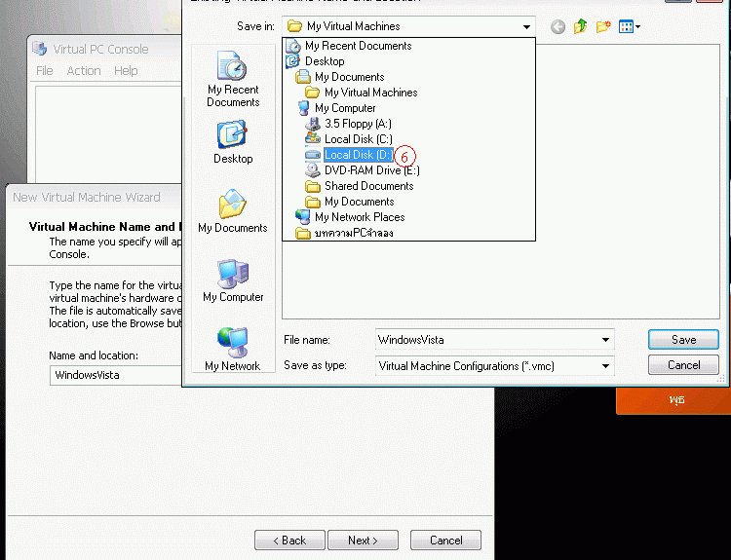Open My Documents in places bar
Image resolution: width=731 pixels, height=560 pixels.
click(233, 211)
